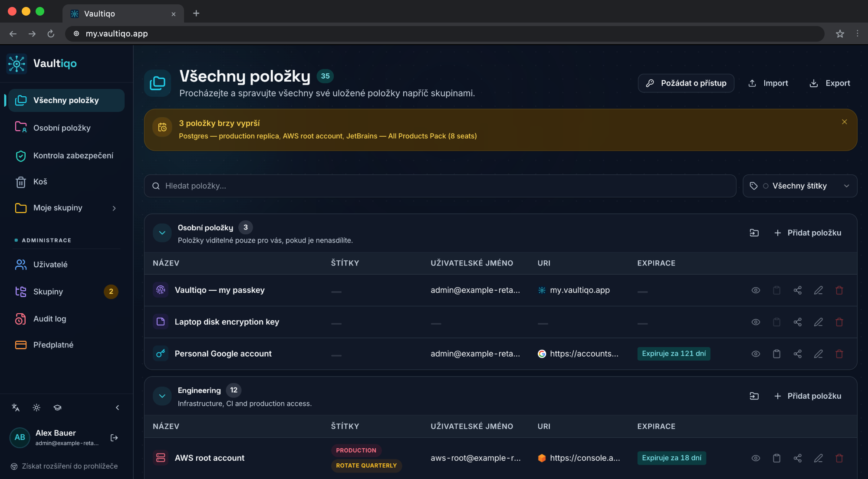Delete the AWS root account item

pyautogui.click(x=839, y=458)
